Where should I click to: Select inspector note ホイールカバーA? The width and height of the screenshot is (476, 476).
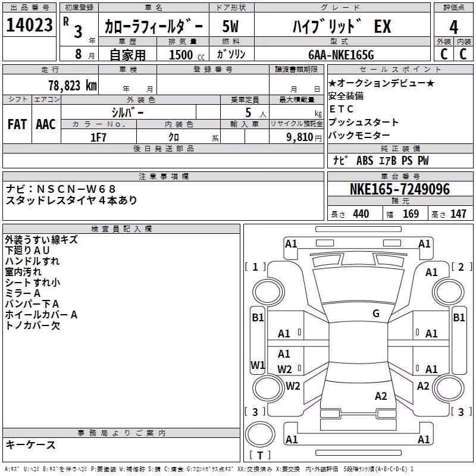[41, 315]
